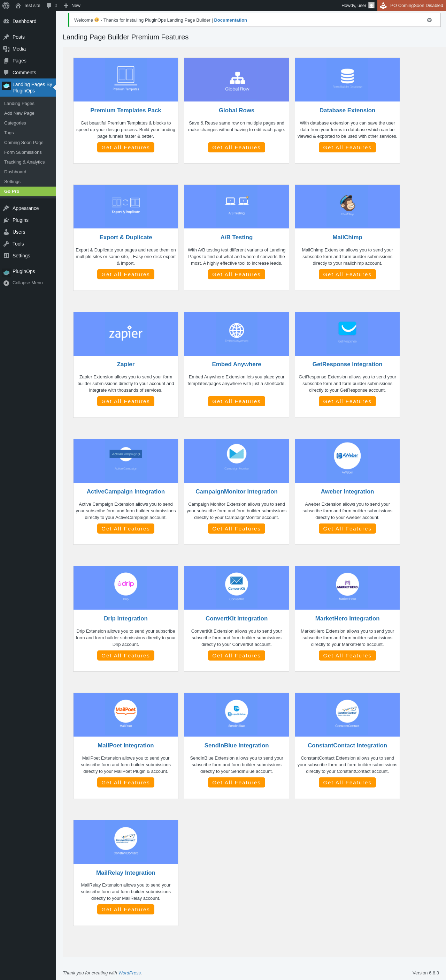Viewport: 446px width, 980px height.
Task: Get All Features for A/B Testing
Action: 237,274
